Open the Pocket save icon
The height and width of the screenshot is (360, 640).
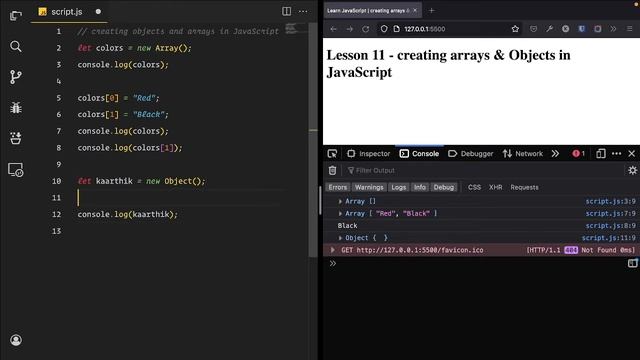tap(533, 29)
